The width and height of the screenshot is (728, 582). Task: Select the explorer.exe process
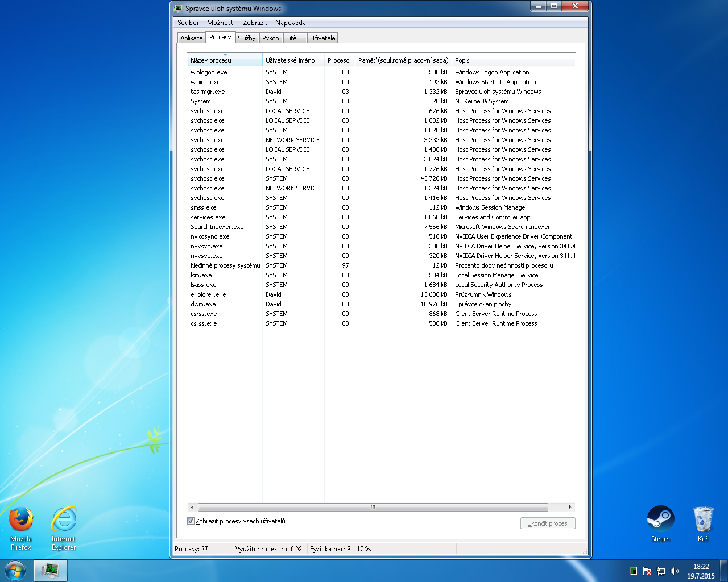point(381,294)
